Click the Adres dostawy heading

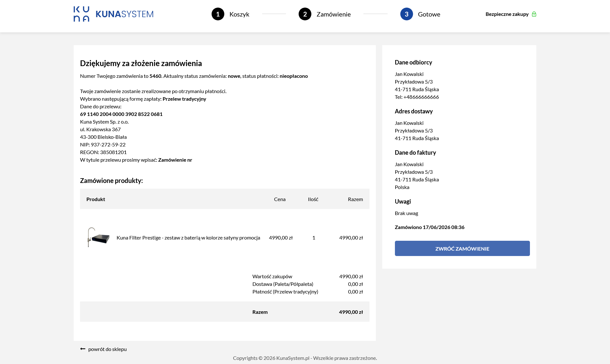pos(414,111)
